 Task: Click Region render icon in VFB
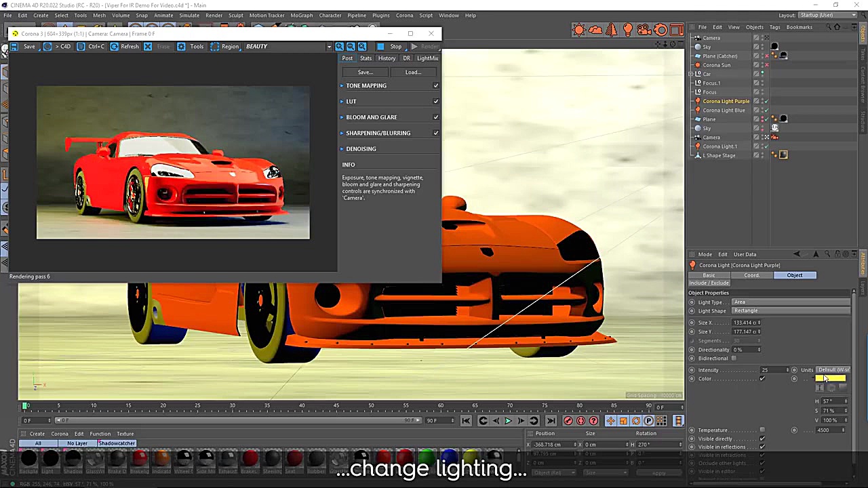pyautogui.click(x=214, y=47)
